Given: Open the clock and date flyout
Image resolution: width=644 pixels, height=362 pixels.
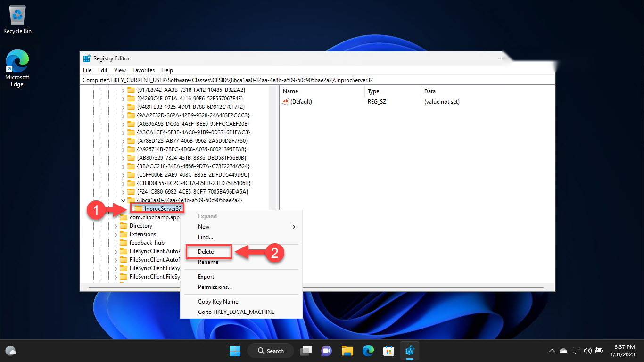Looking at the screenshot, I should pos(623,351).
